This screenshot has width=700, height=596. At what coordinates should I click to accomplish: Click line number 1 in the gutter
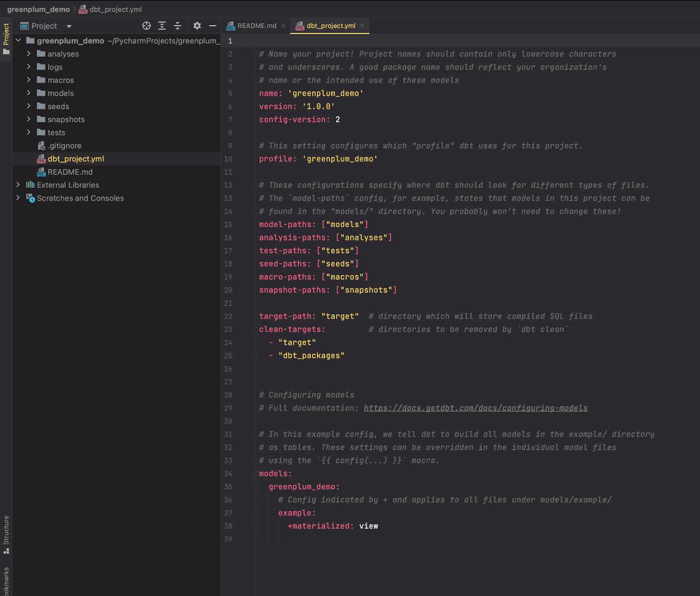[230, 41]
